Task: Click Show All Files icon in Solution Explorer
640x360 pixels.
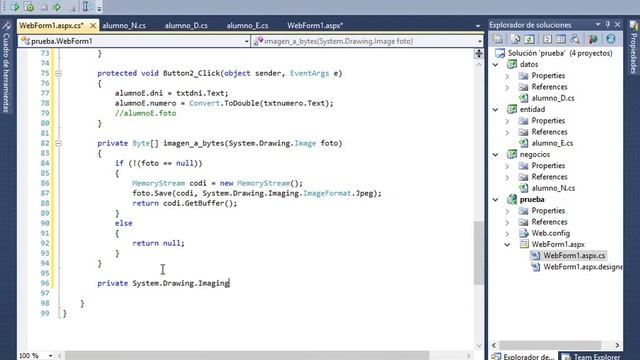Action: (x=516, y=39)
